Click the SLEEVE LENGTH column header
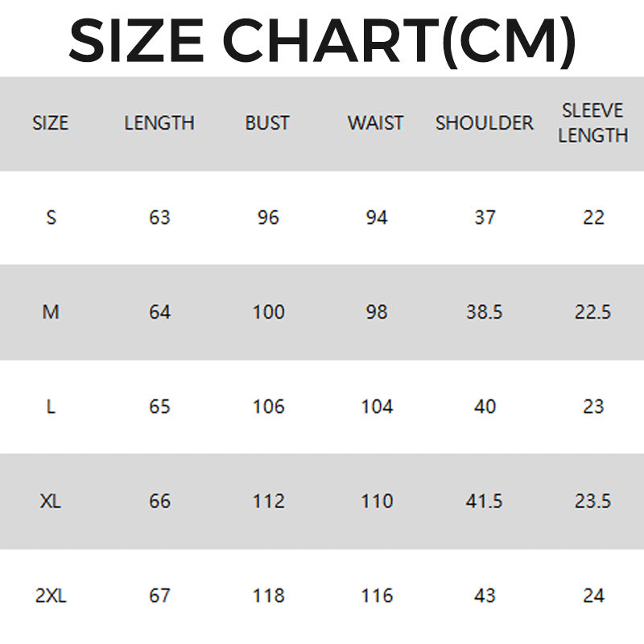This screenshot has height=644, width=644. point(592,123)
